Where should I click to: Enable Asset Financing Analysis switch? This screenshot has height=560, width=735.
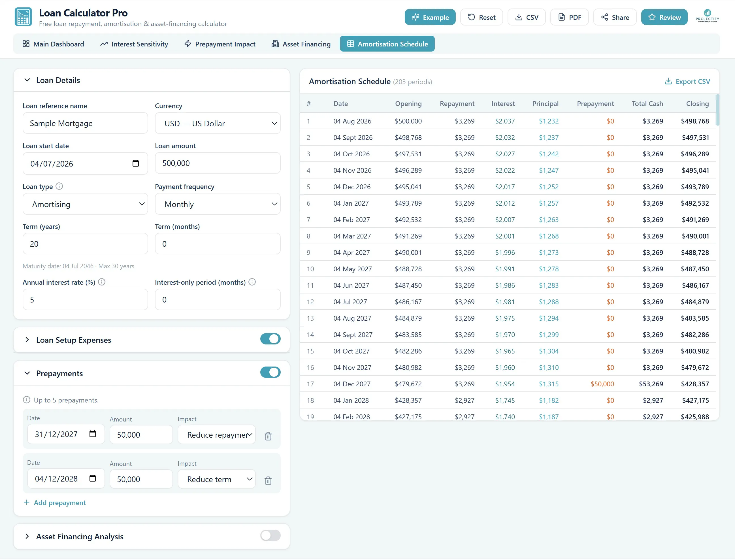point(270,536)
